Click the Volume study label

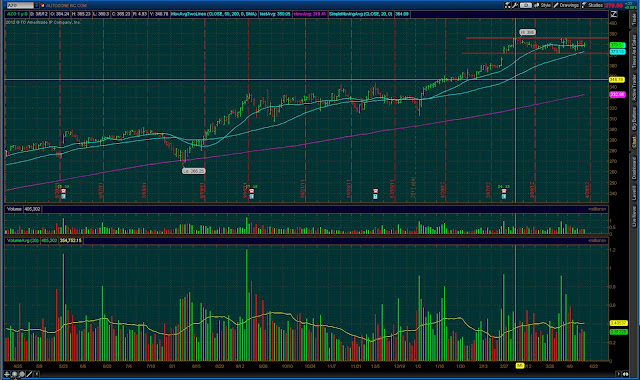coord(14,209)
